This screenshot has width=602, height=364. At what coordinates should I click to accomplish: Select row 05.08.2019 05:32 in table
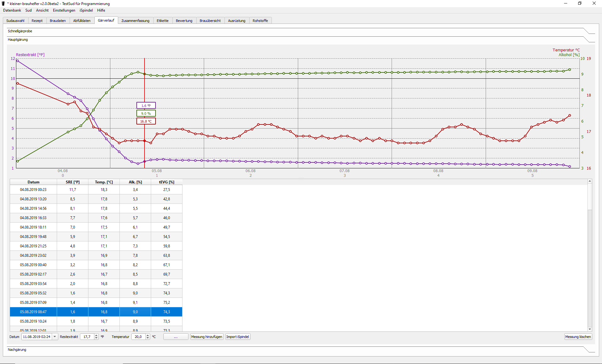click(x=33, y=293)
